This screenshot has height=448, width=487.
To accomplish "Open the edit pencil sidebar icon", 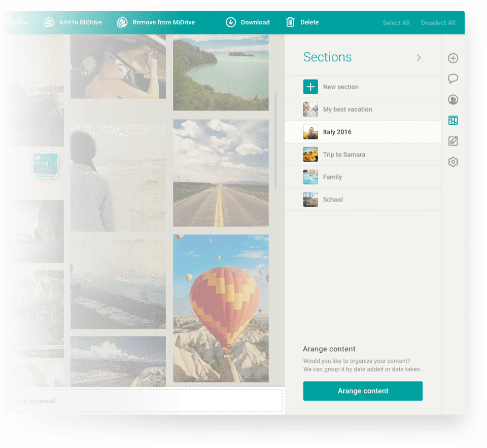I will point(453,141).
